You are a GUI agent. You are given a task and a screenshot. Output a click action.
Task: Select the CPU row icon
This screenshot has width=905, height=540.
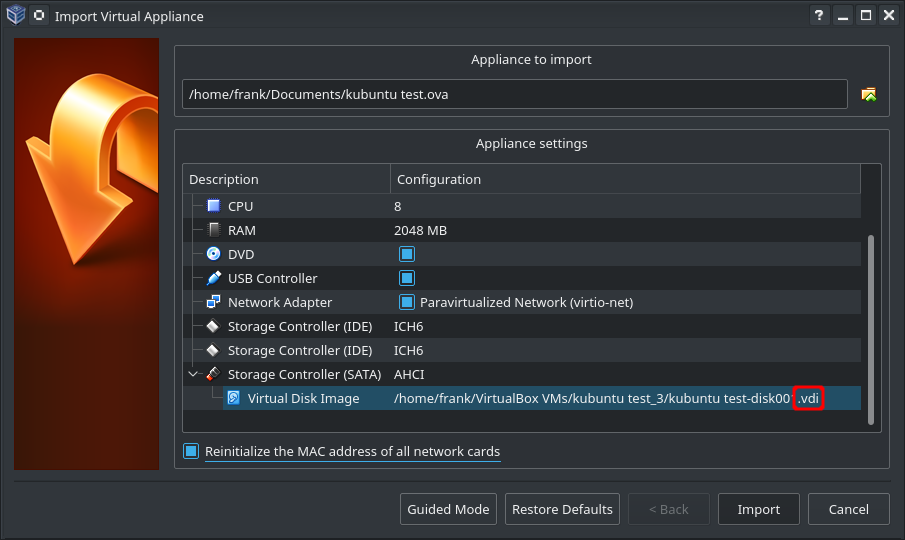tap(214, 206)
